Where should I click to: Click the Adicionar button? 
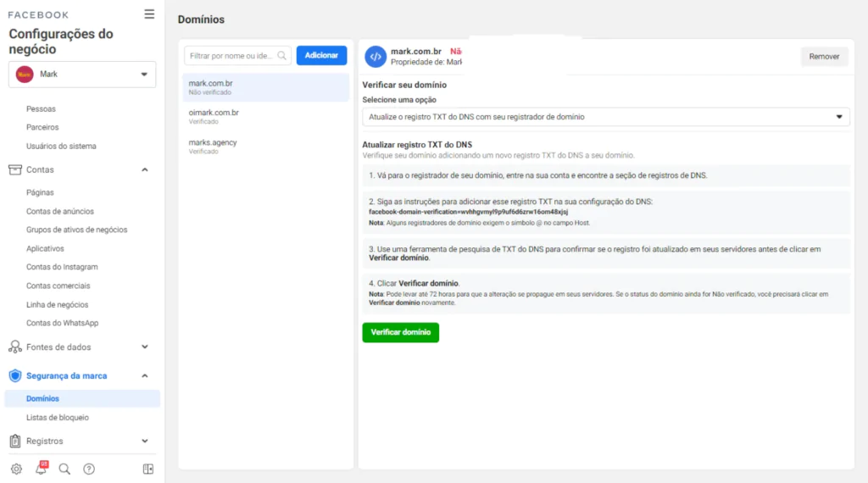pyautogui.click(x=321, y=55)
